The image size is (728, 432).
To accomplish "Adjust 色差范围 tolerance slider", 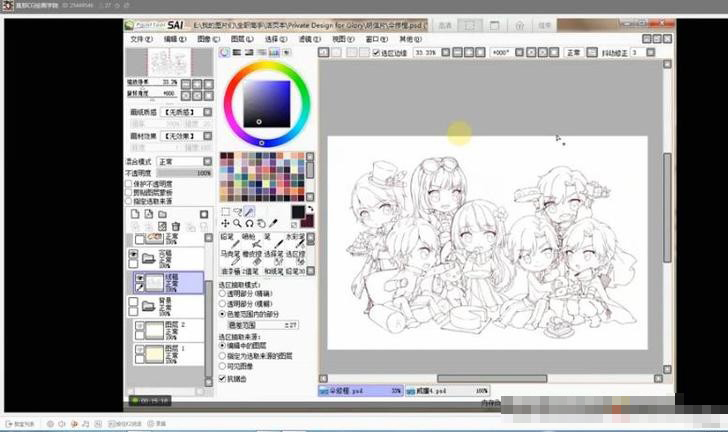I will point(263,325).
